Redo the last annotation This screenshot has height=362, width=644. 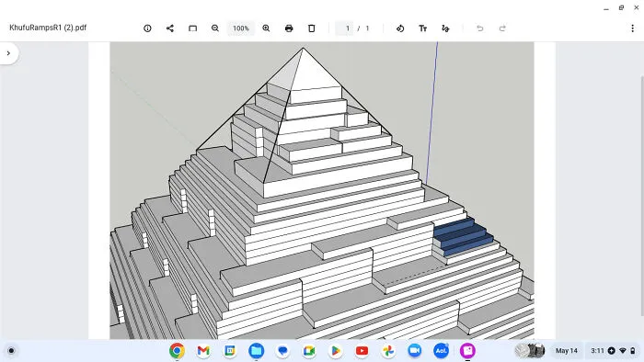point(502,28)
